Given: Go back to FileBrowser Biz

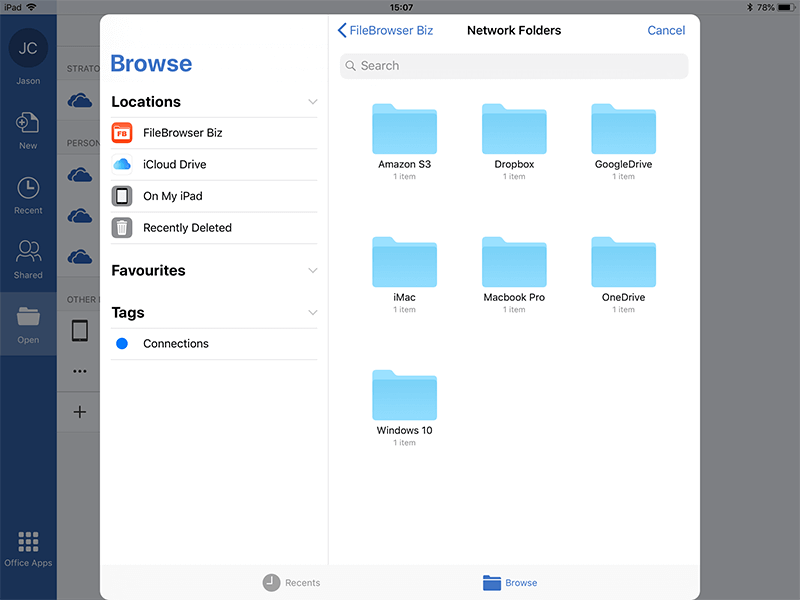Looking at the screenshot, I should click(x=385, y=31).
